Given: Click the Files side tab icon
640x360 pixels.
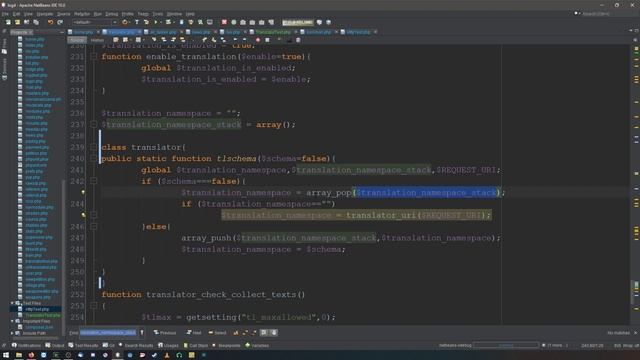Looking at the screenshot, I should click(x=4, y=47).
